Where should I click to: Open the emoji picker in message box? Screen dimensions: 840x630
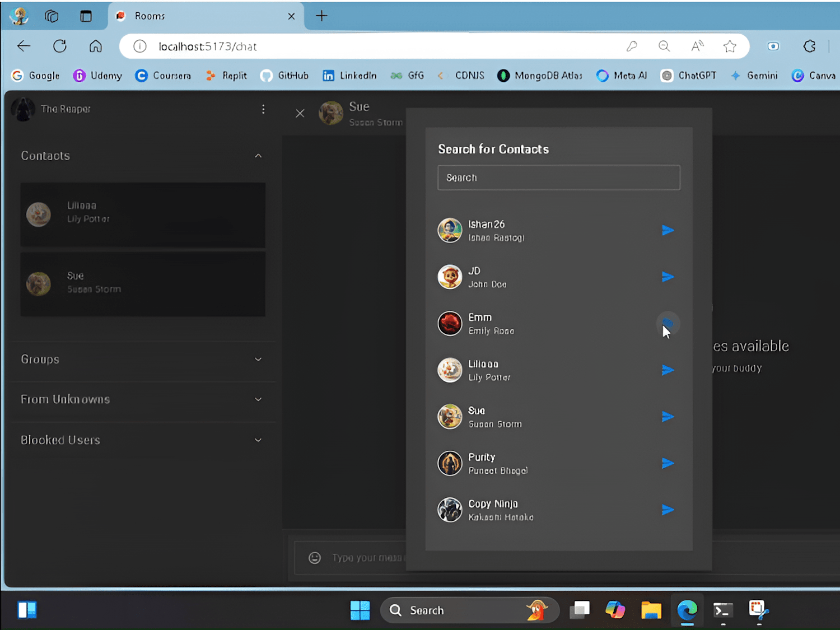click(315, 558)
